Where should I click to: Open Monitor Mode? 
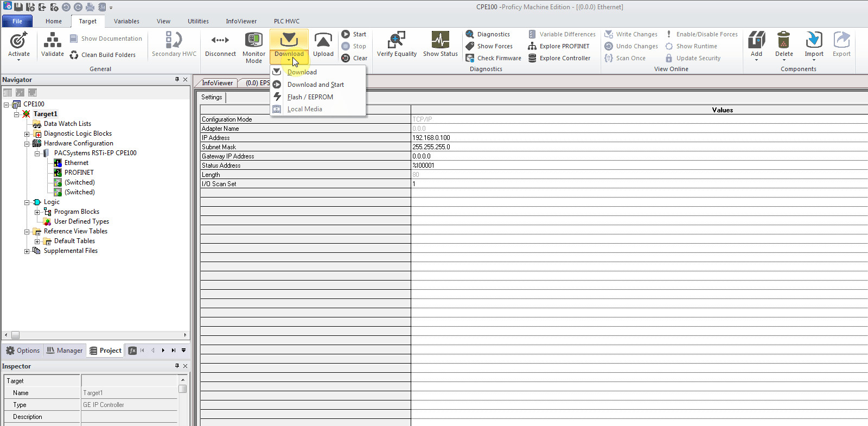click(x=254, y=48)
